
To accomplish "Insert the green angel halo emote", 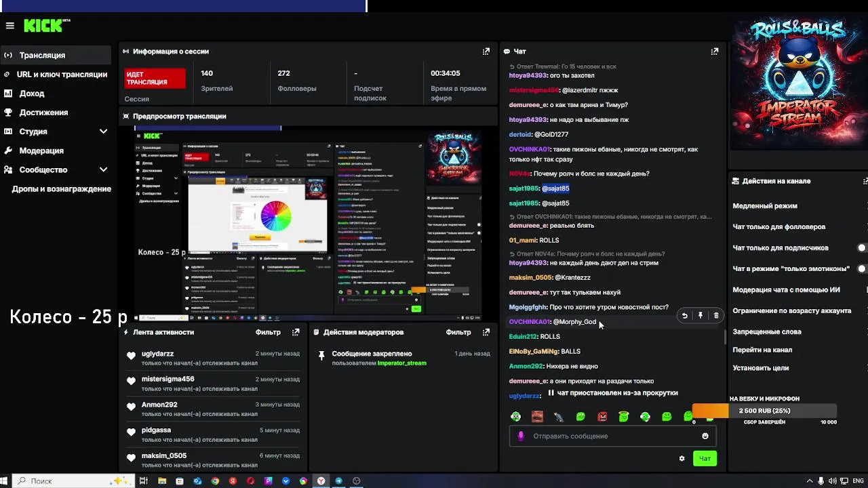I will (624, 417).
